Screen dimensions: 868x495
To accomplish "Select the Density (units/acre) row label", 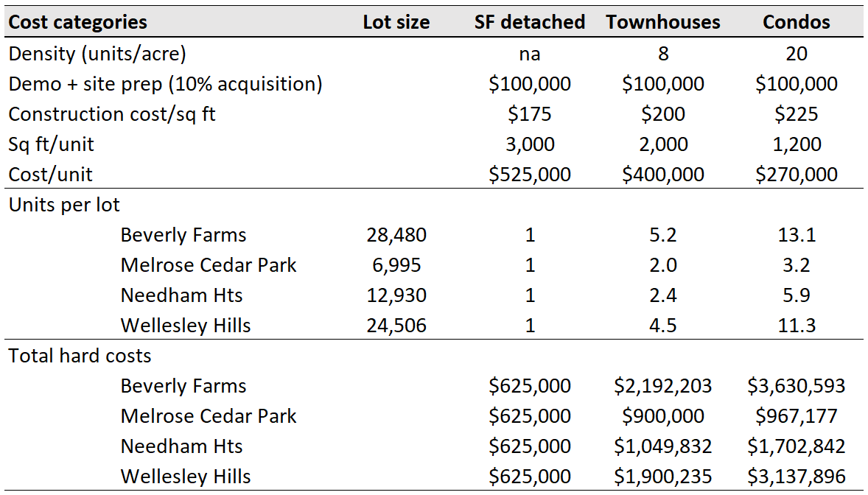I will tap(97, 54).
